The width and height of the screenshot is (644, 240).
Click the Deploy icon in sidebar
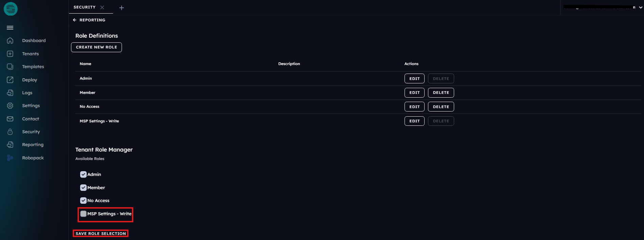10,80
